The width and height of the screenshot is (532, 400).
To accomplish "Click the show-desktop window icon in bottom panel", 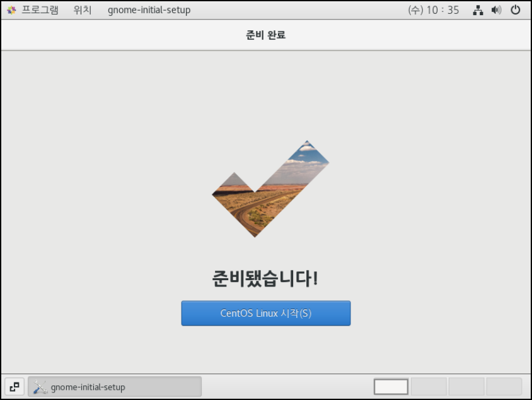I will click(x=14, y=387).
